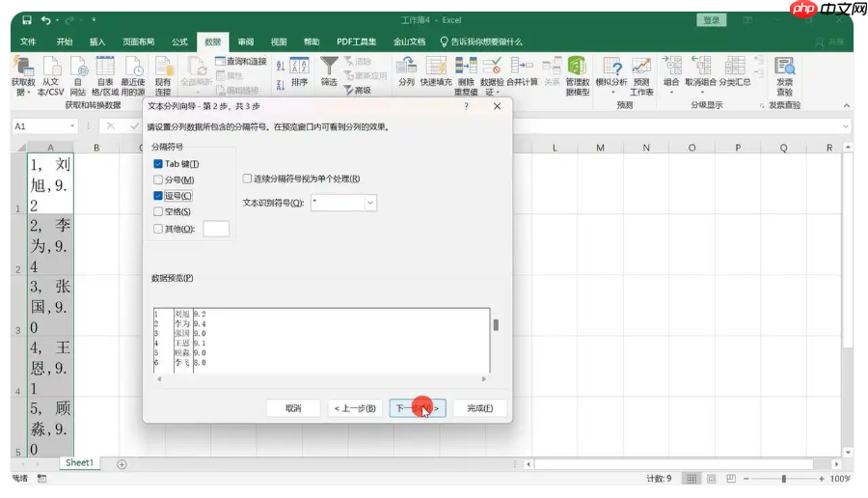Click Sort A to Z ascending icon

point(281,66)
